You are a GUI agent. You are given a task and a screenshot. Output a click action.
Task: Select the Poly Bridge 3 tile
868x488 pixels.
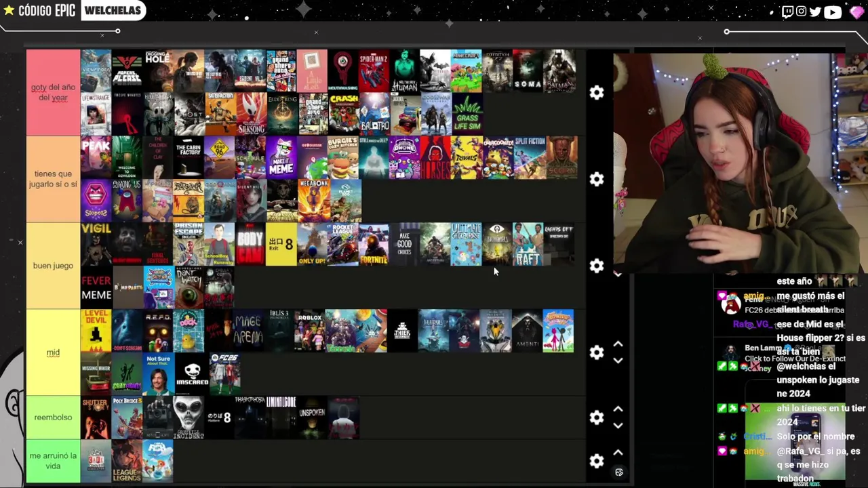127,418
